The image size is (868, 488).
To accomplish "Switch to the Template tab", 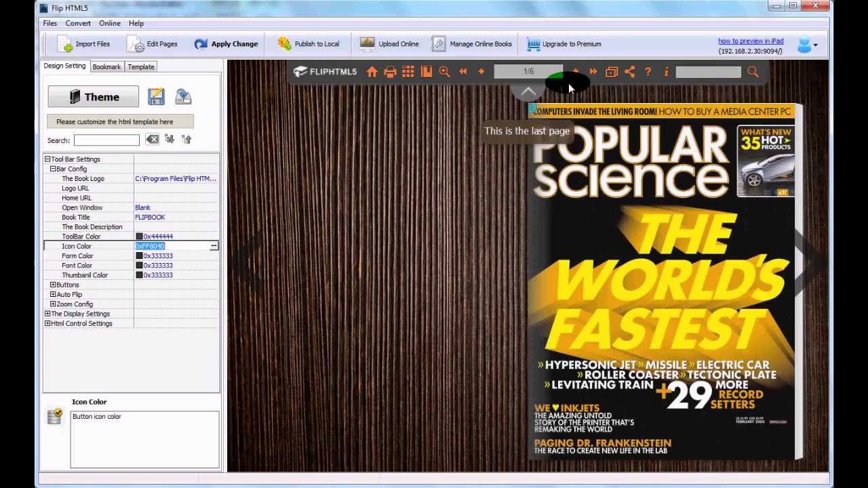I will pyautogui.click(x=141, y=66).
